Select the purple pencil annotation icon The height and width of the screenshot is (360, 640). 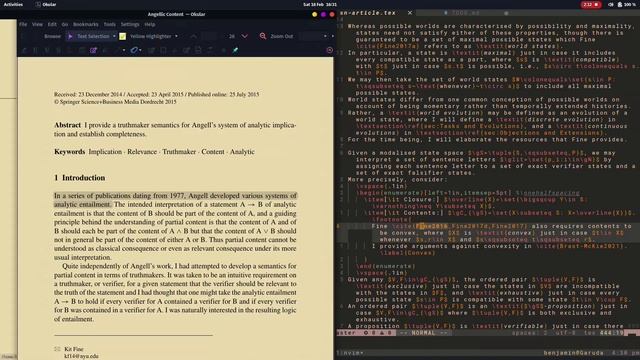point(93,50)
